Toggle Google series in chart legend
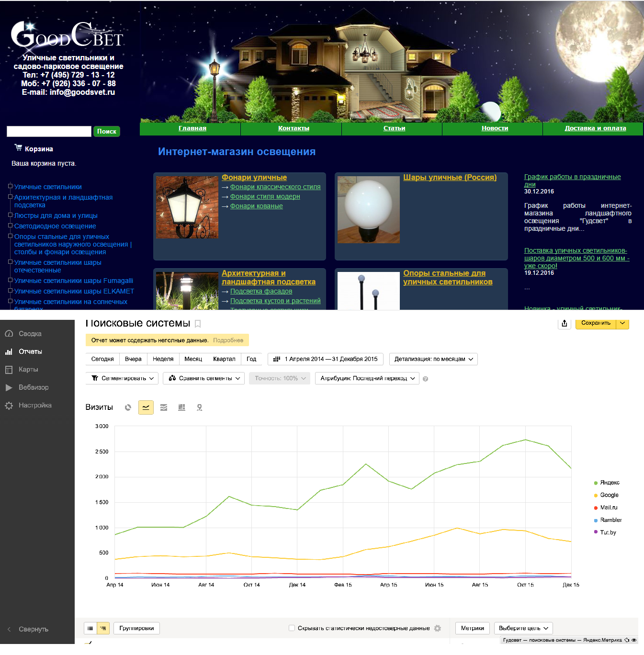 tap(606, 495)
